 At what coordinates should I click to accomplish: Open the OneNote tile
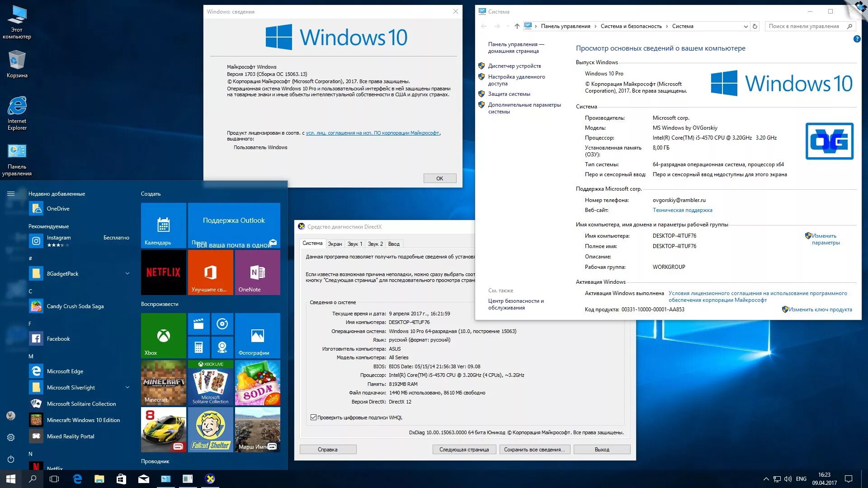click(257, 272)
